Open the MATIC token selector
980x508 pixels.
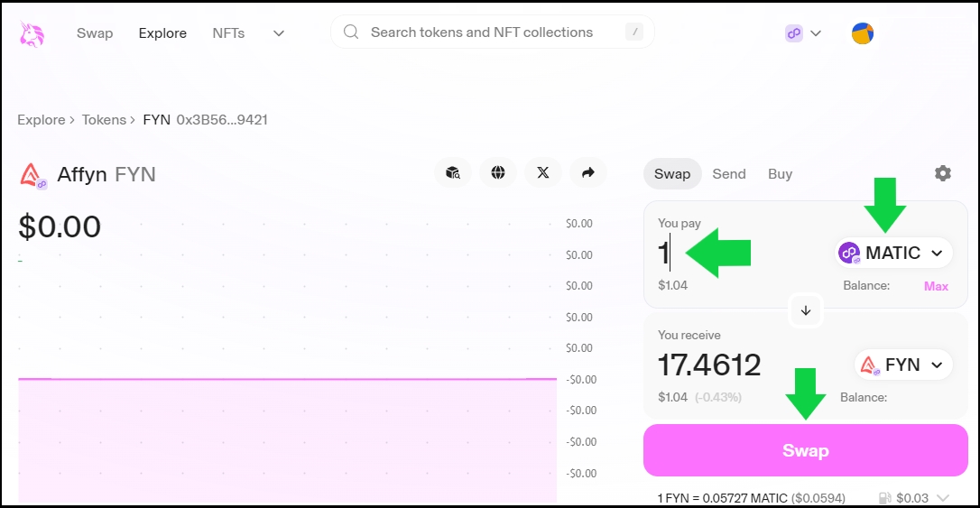[x=892, y=254]
